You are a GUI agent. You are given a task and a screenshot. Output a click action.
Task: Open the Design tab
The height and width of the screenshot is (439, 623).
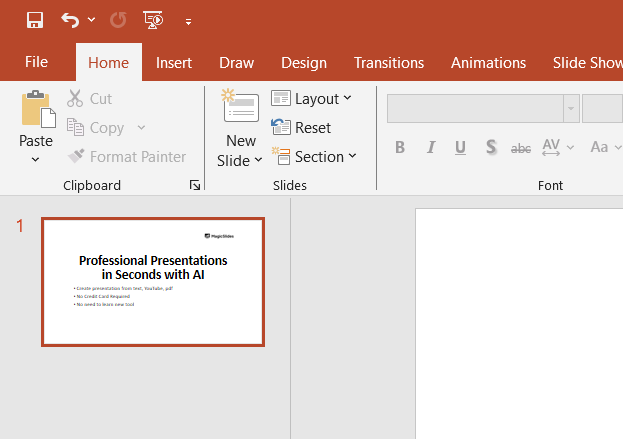(304, 62)
